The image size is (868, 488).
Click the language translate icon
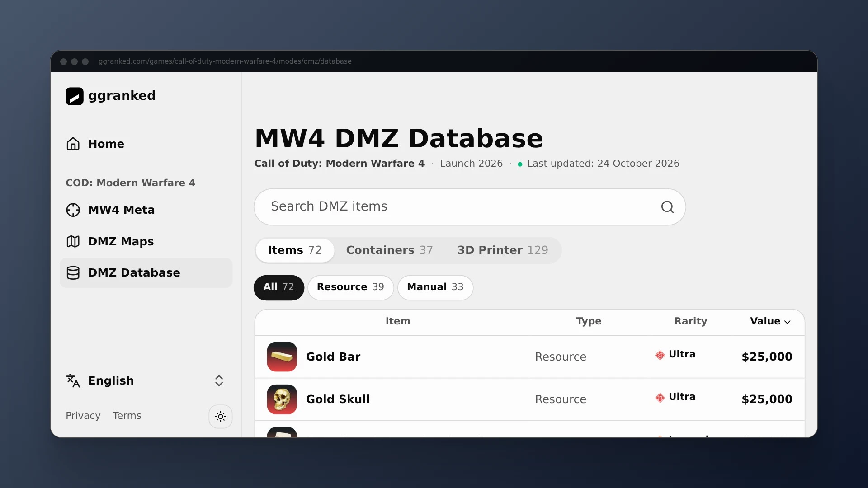(73, 381)
